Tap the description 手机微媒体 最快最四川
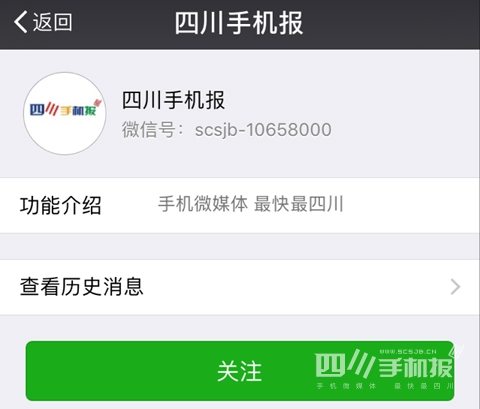This screenshot has height=409, width=480. 251,204
